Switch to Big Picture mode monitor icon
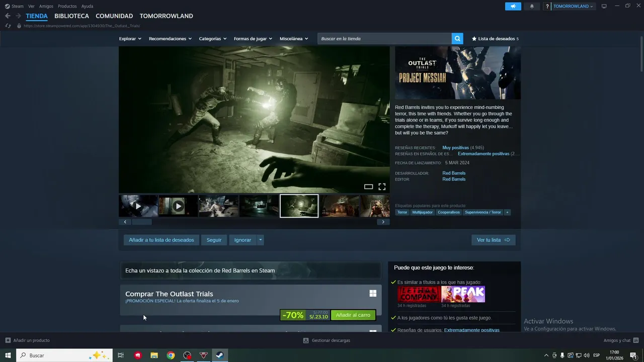Image resolution: width=644 pixels, height=362 pixels. (604, 6)
